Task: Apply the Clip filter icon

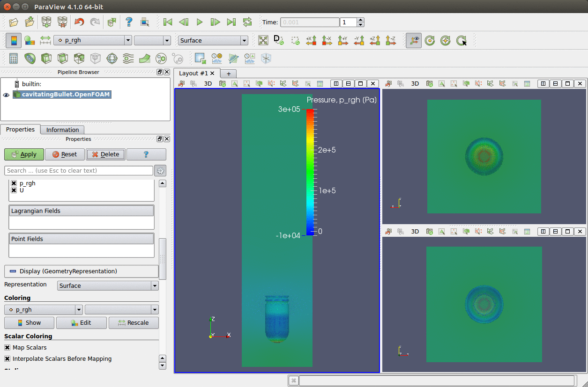Action: 46,58
